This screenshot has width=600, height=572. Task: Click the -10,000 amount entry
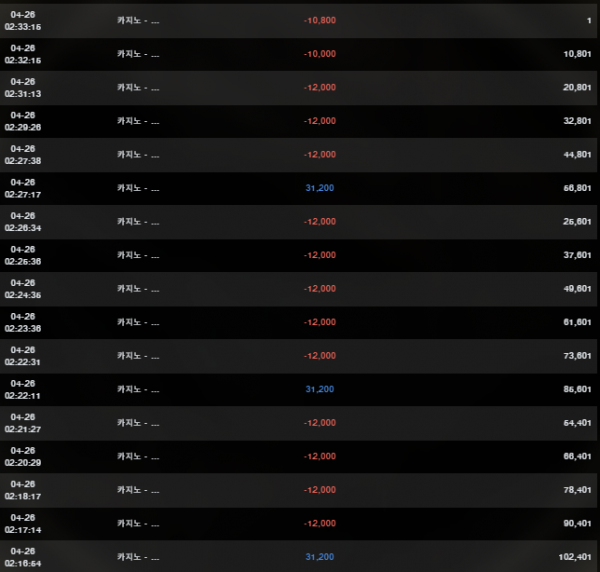pos(319,54)
